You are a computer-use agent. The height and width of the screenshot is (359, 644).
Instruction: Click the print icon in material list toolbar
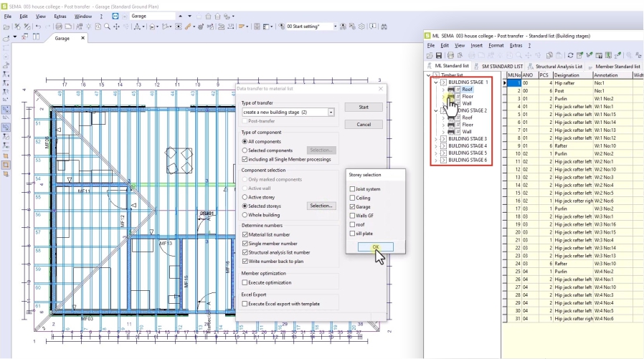450,54
